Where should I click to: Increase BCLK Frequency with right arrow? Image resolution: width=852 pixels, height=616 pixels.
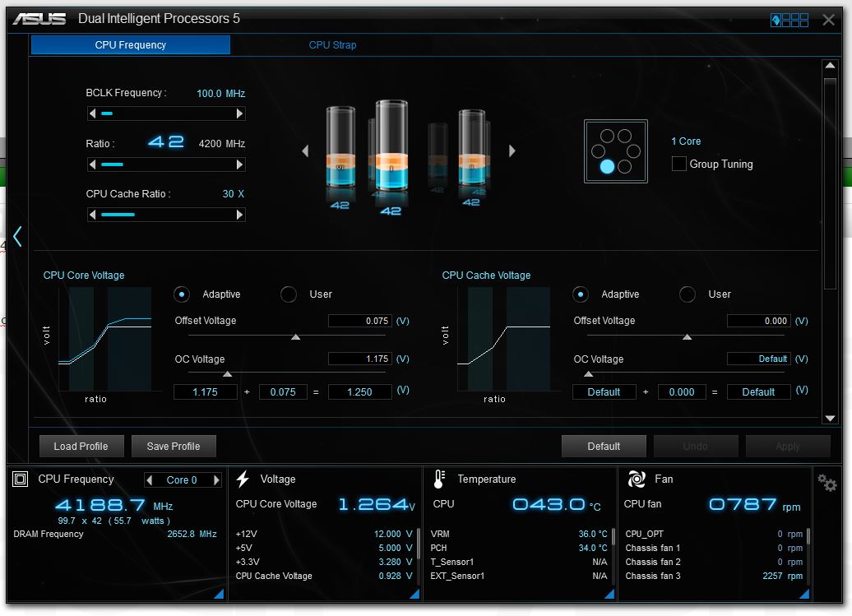click(x=239, y=113)
